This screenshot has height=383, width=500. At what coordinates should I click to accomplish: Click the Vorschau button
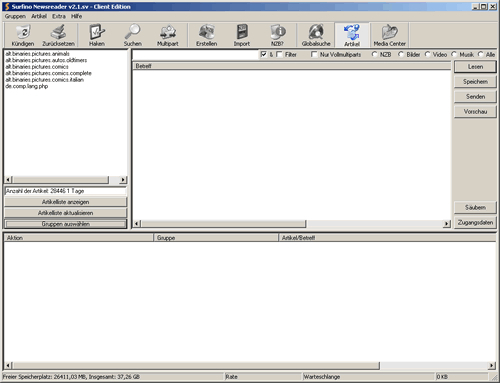[475, 112]
